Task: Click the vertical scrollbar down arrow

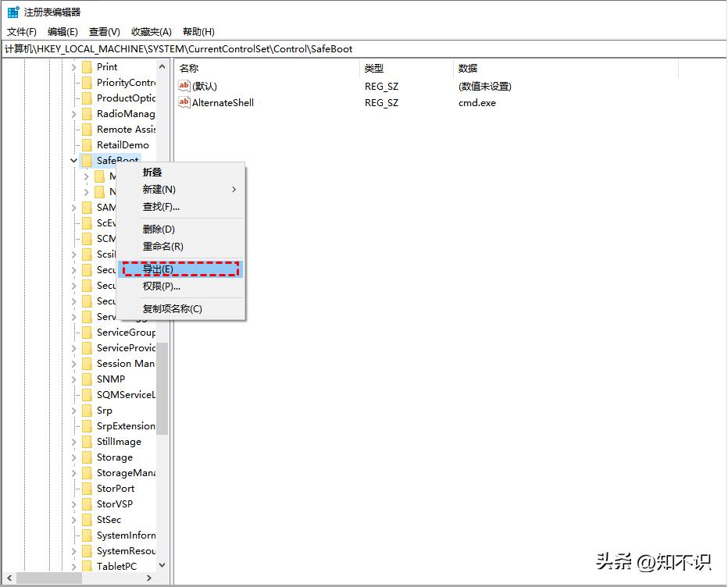Action: coord(161,566)
